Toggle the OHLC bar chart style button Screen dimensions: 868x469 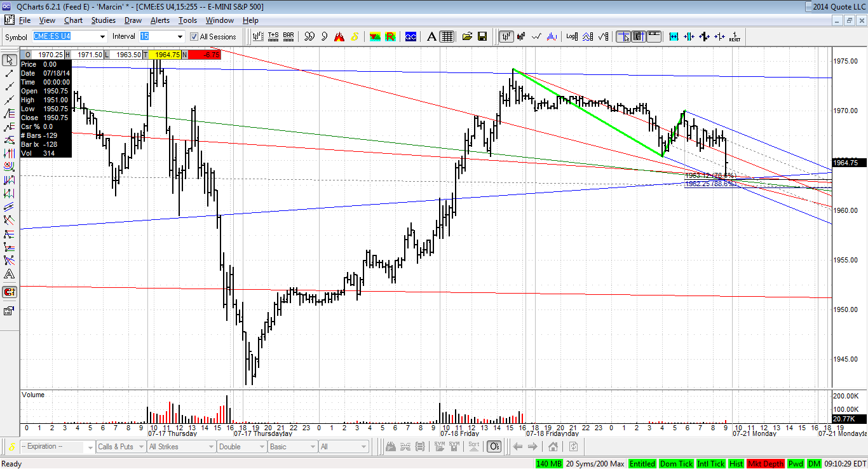506,36
